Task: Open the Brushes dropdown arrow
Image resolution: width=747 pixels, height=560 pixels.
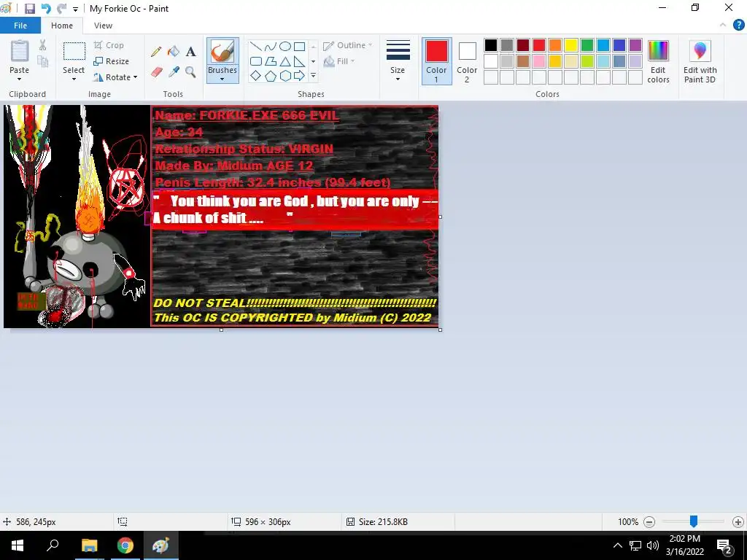Action: click(x=222, y=79)
